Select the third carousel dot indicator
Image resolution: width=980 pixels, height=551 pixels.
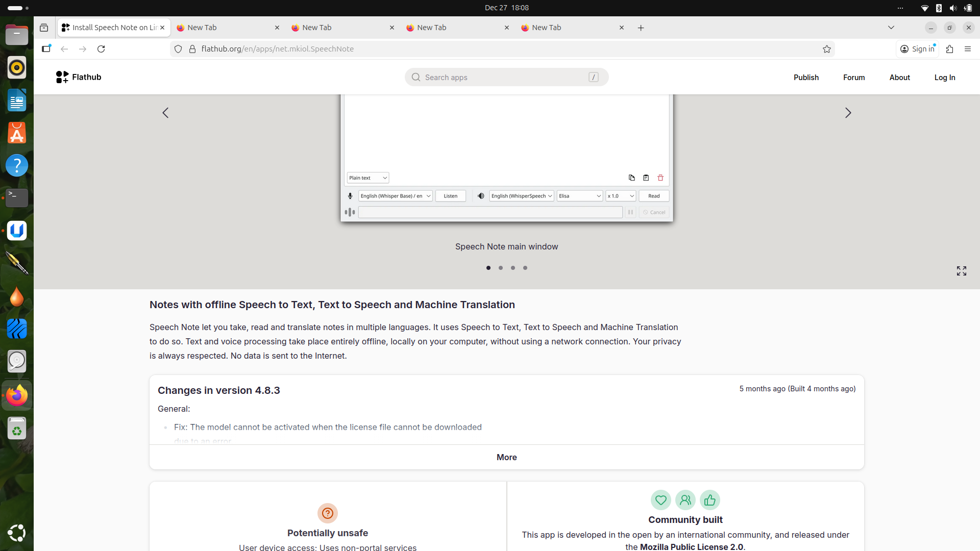pos(513,268)
